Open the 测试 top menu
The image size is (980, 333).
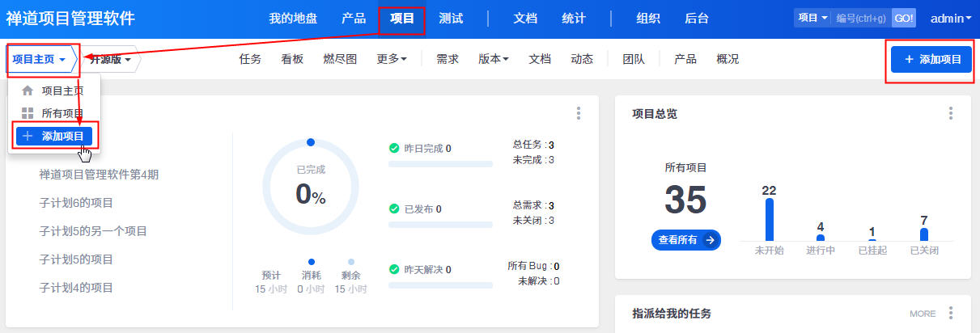coord(451,19)
